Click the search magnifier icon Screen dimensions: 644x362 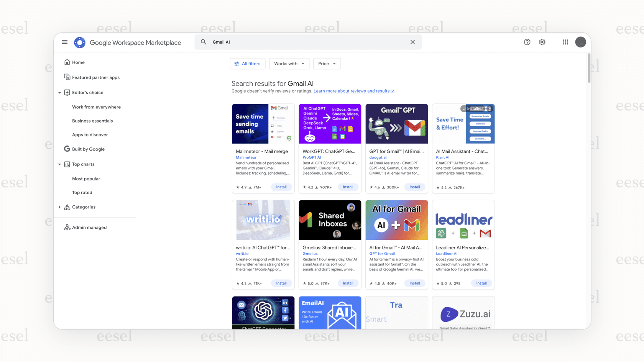point(203,42)
